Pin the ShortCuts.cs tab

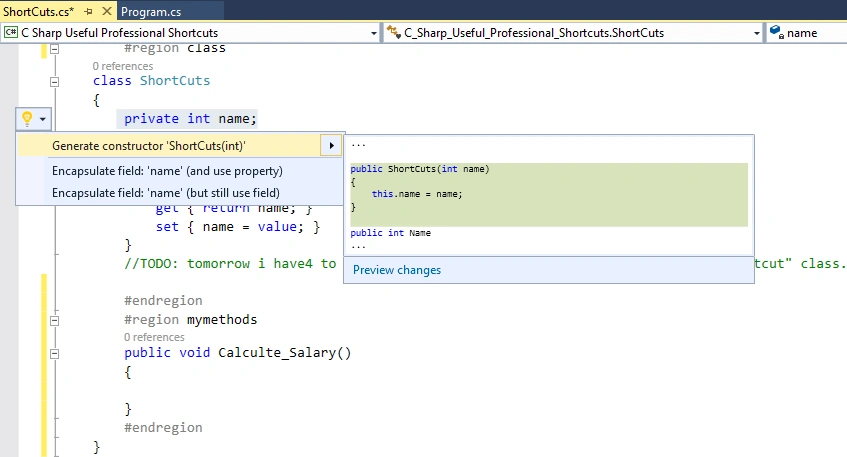89,11
